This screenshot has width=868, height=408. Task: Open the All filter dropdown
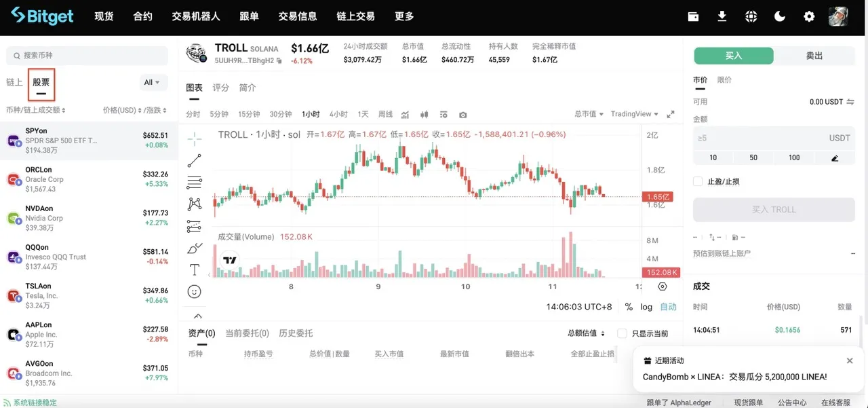click(x=153, y=82)
